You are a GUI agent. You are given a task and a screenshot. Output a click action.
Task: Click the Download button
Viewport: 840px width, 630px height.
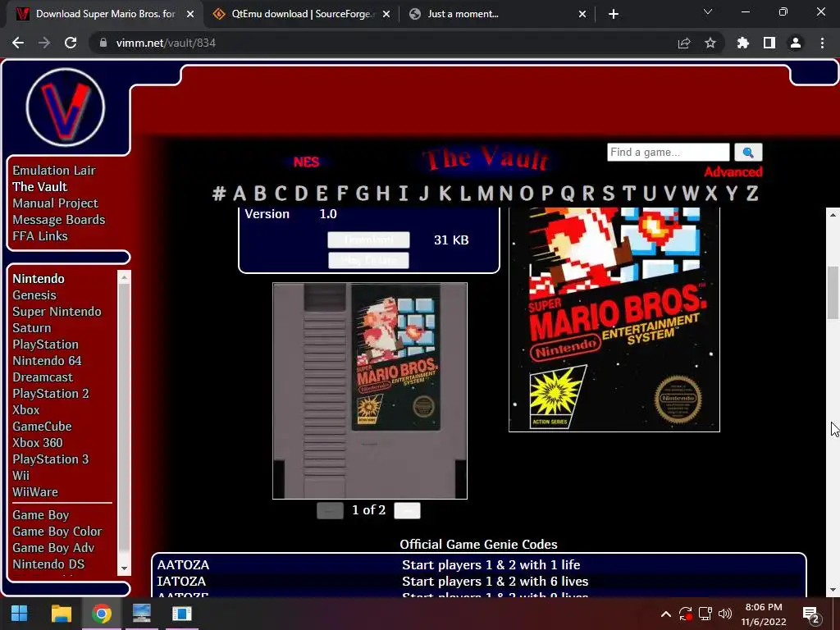[368, 240]
